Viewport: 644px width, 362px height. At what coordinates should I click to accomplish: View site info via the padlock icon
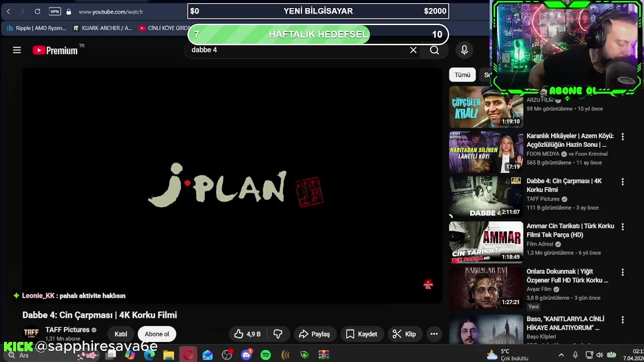pyautogui.click(x=68, y=11)
